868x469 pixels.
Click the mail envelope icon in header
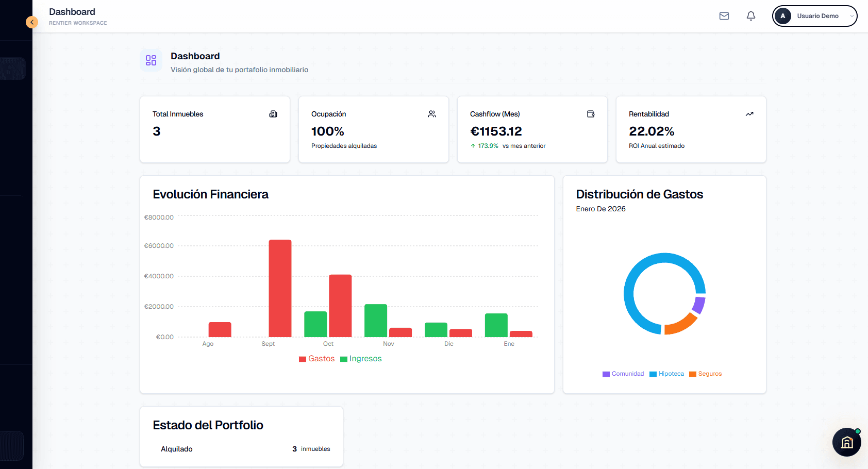pos(724,16)
